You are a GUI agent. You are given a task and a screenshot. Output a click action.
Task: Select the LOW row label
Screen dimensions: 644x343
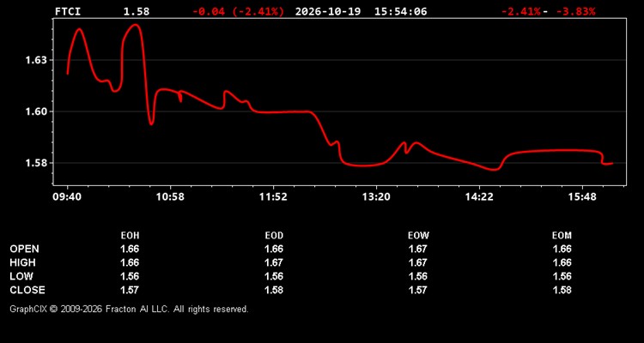pyautogui.click(x=21, y=276)
